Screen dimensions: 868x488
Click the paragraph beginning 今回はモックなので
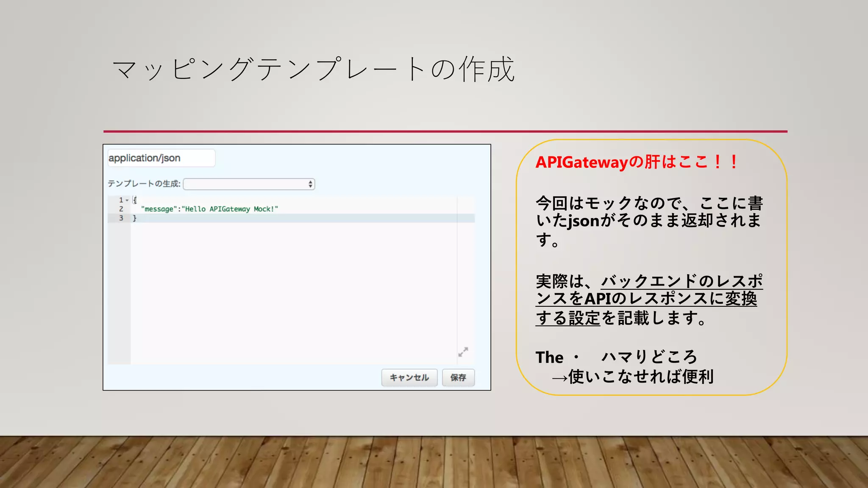click(x=649, y=222)
